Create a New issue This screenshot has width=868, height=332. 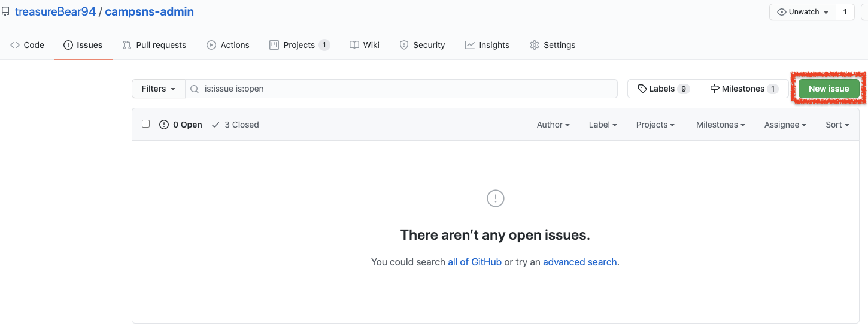click(828, 89)
